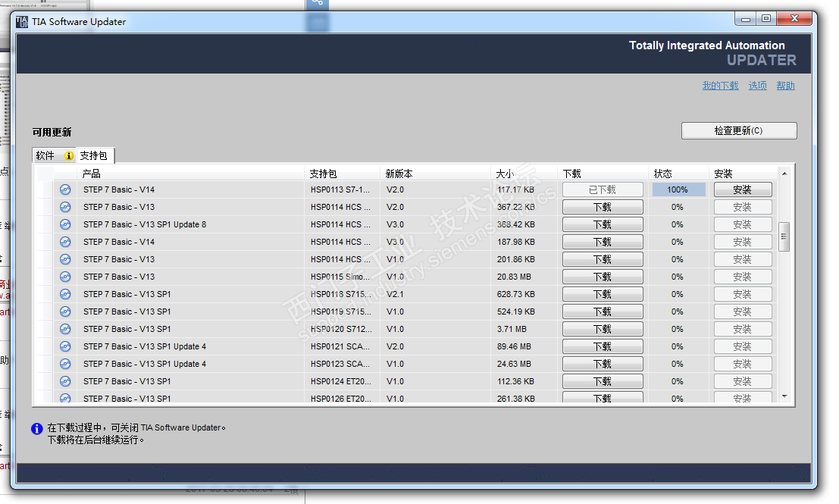Screen dimensions: 839x504
Task: Download the HSP0123 SCA package
Action: (x=603, y=364)
